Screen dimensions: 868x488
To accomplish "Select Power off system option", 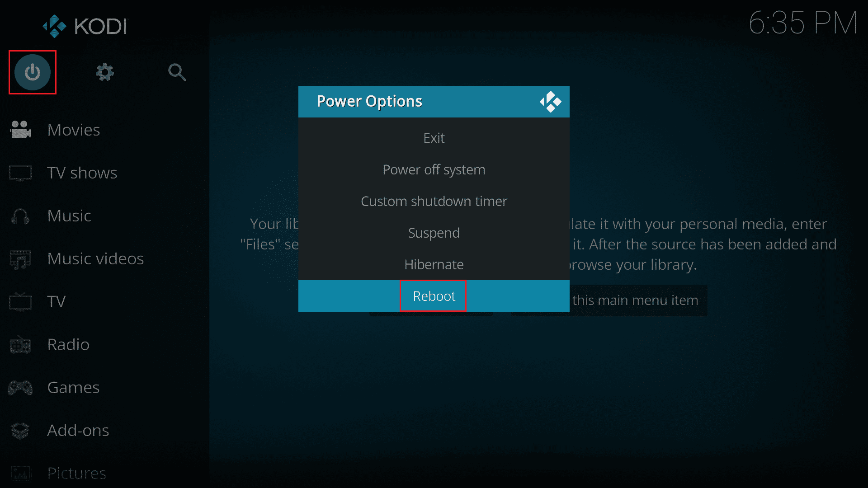I will pyautogui.click(x=434, y=169).
